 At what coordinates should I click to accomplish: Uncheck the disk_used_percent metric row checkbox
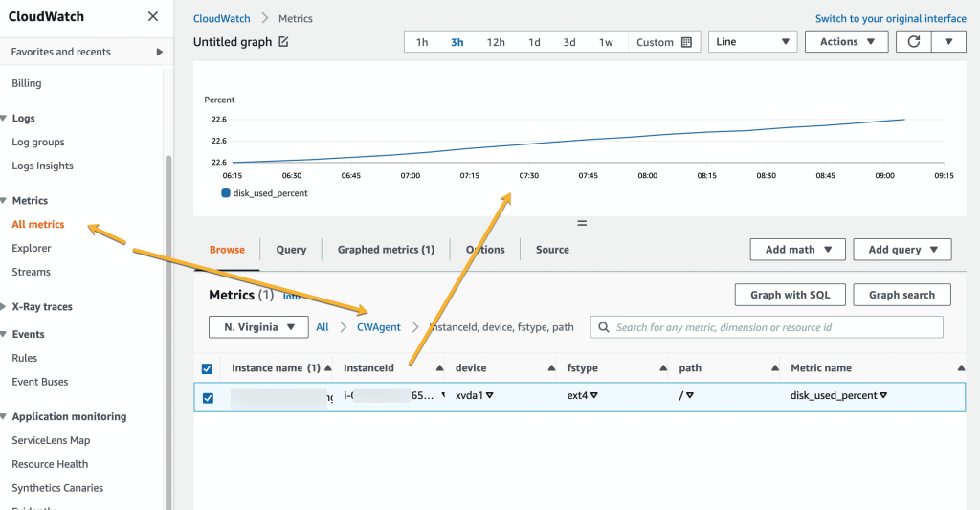(208, 397)
